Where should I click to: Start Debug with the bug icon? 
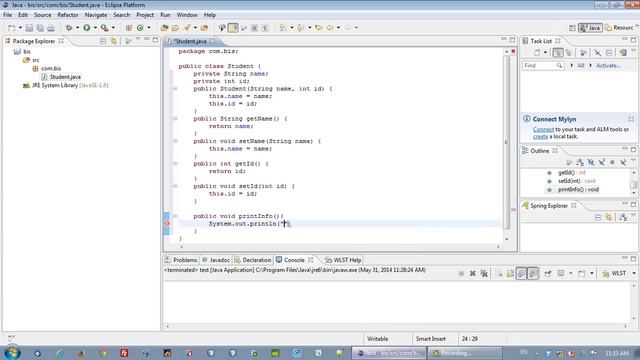click(69, 28)
